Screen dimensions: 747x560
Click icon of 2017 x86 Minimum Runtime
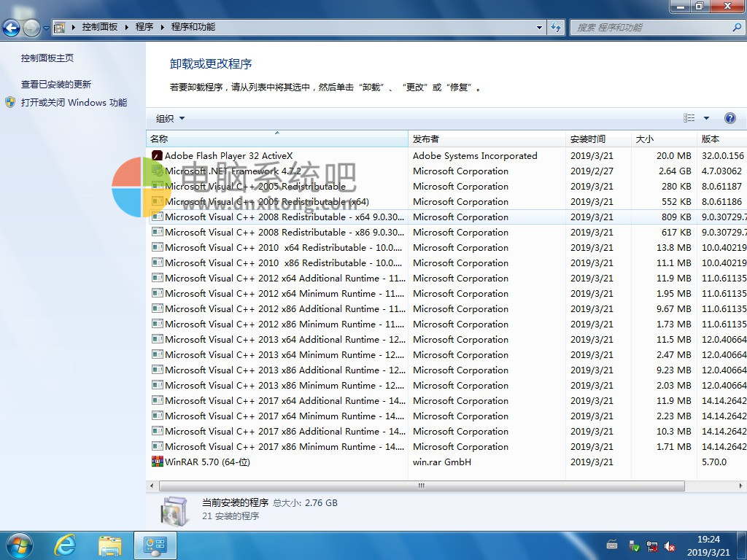pos(157,446)
